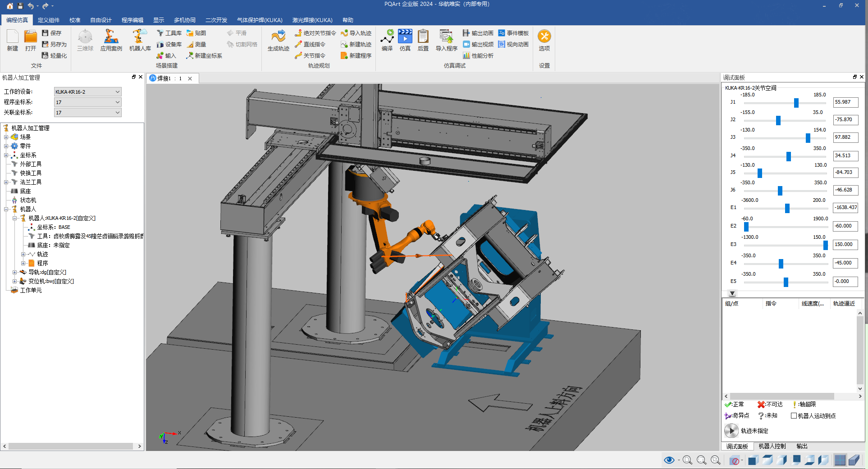Click the J3 joint value input field
The width and height of the screenshot is (868, 469).
pyautogui.click(x=845, y=137)
